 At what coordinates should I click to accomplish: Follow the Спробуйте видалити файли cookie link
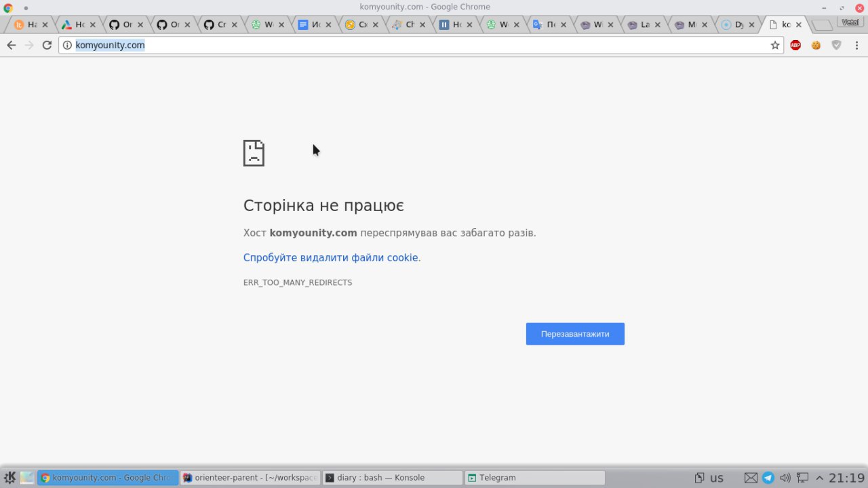[x=331, y=258]
